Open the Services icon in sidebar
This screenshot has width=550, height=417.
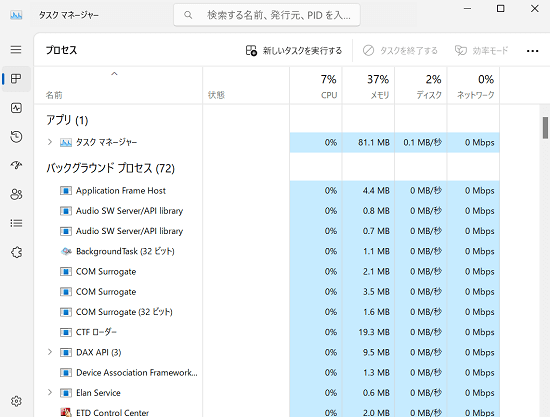tap(16, 252)
